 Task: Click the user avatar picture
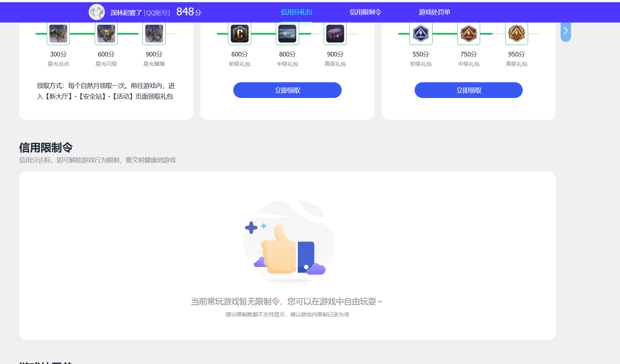(97, 12)
